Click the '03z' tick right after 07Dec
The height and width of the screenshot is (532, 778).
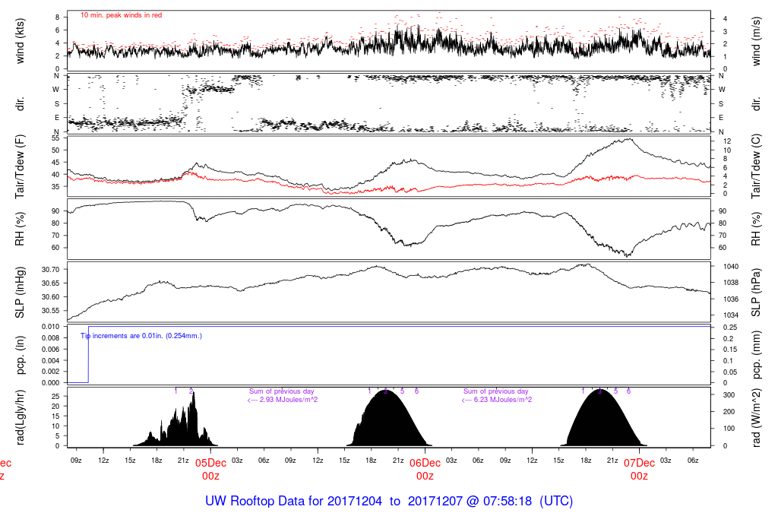tap(666, 461)
